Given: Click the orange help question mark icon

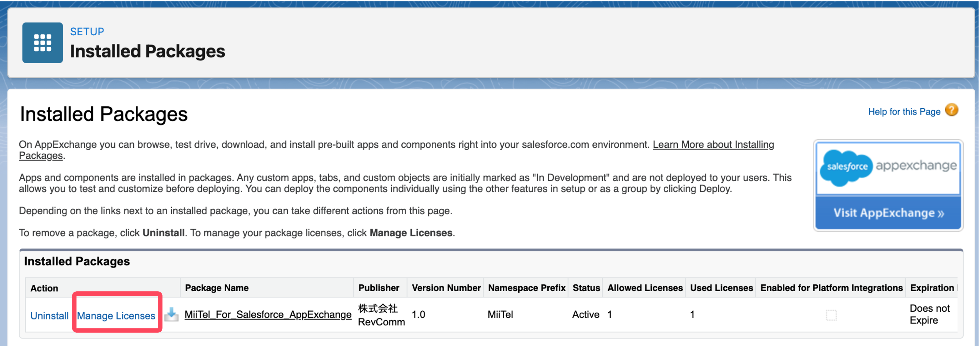Looking at the screenshot, I should point(952,110).
